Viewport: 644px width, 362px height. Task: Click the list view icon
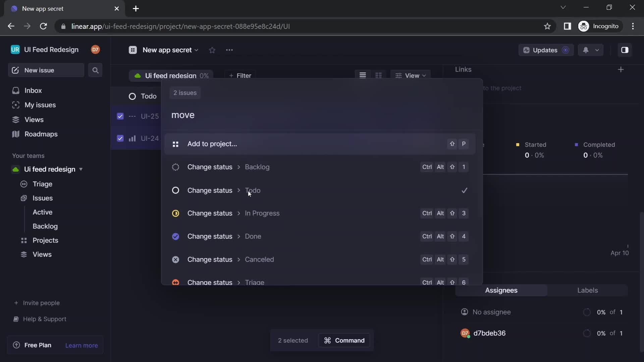point(362,75)
